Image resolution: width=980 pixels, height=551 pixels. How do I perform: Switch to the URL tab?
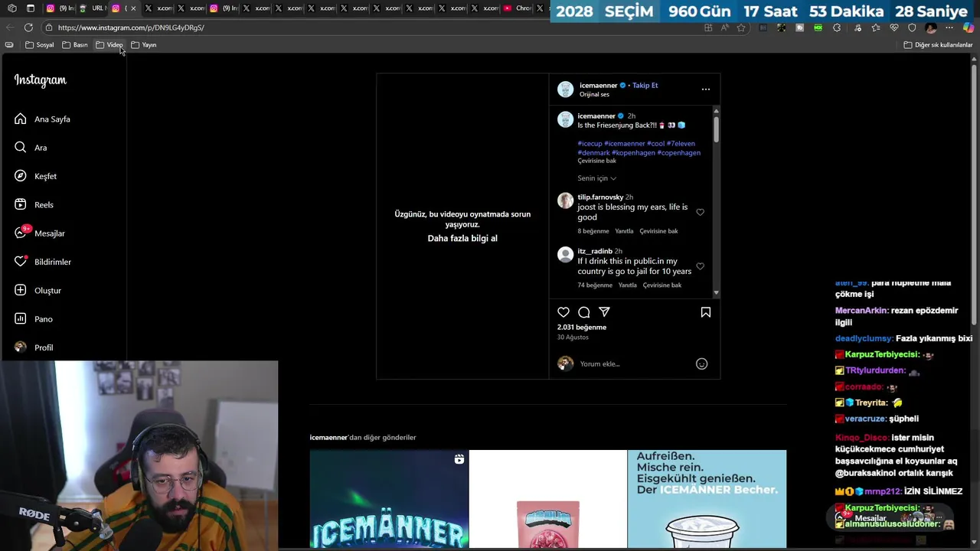(x=93, y=8)
